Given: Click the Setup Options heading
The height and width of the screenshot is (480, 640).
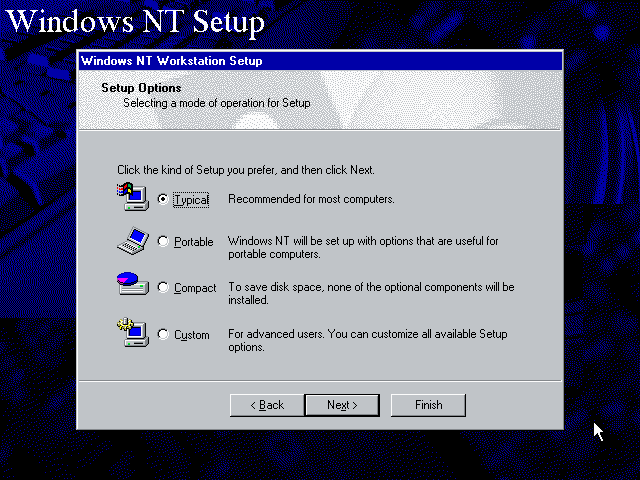Looking at the screenshot, I should point(141,88).
